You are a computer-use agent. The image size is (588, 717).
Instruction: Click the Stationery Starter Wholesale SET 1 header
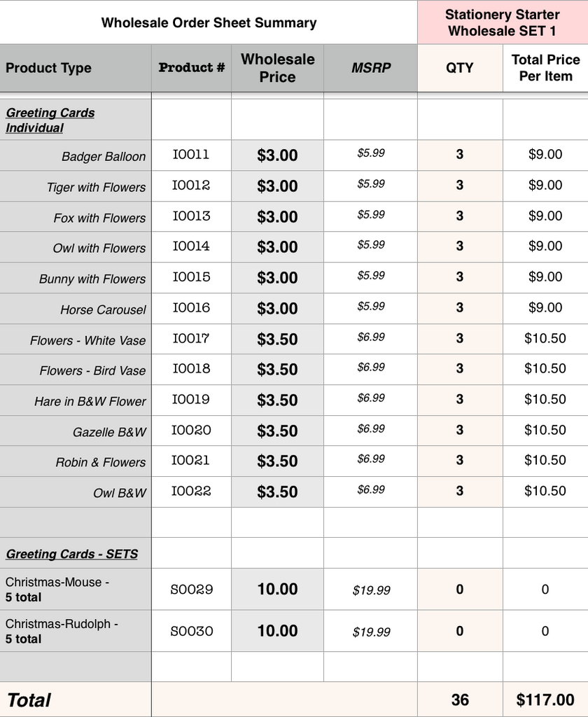(x=503, y=22)
